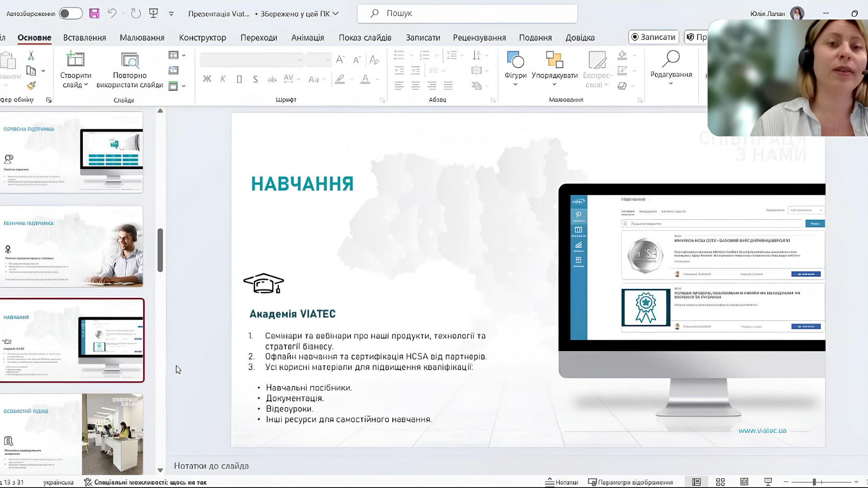Open the Упорядкувати arrange menu

[x=555, y=69]
